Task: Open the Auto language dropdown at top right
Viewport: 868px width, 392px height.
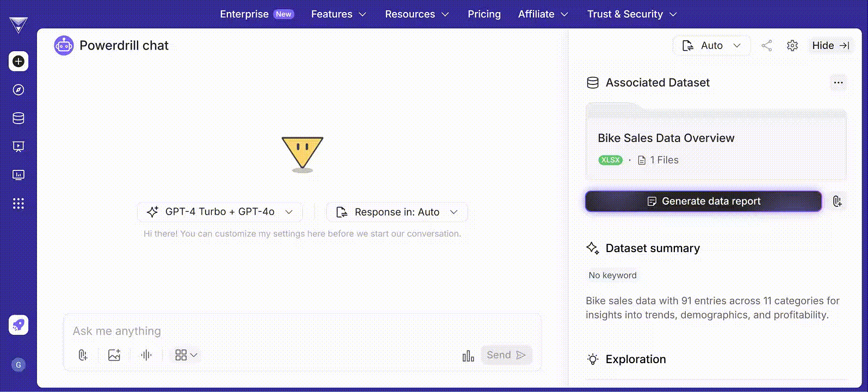Action: tap(711, 46)
